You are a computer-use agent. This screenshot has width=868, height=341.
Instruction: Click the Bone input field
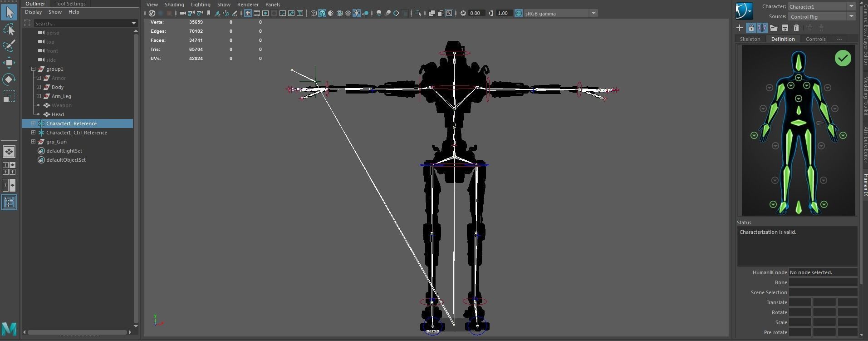[x=823, y=282]
